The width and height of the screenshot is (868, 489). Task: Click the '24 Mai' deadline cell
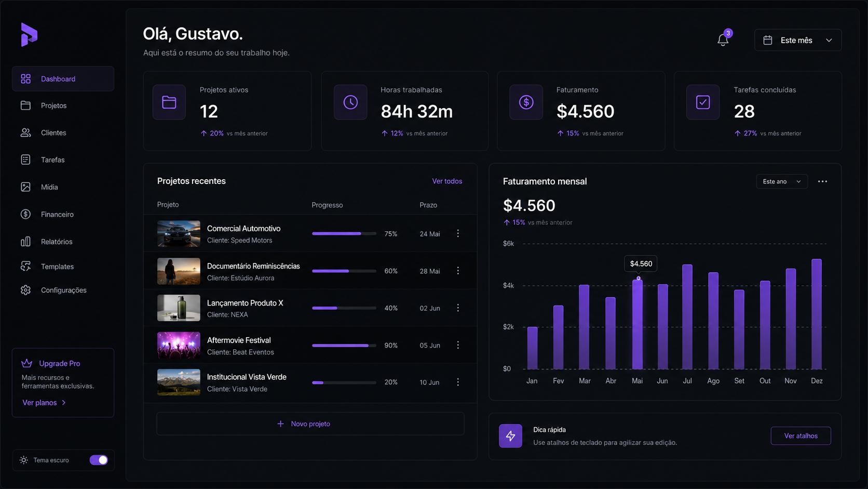(x=430, y=234)
